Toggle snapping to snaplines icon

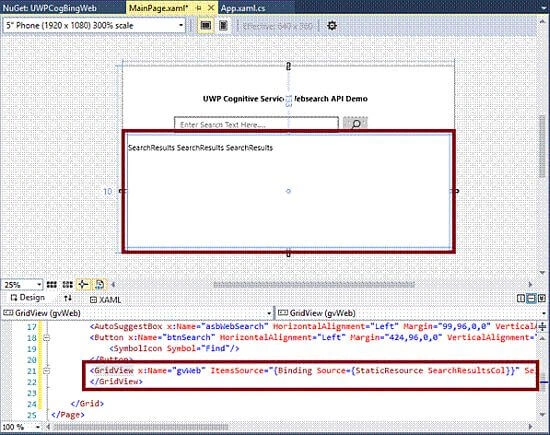tap(83, 285)
